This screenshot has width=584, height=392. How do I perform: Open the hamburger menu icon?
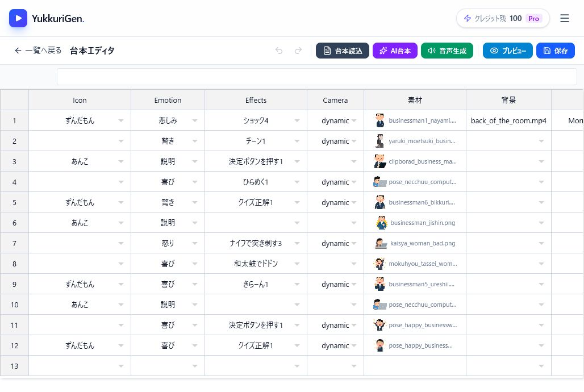[564, 18]
